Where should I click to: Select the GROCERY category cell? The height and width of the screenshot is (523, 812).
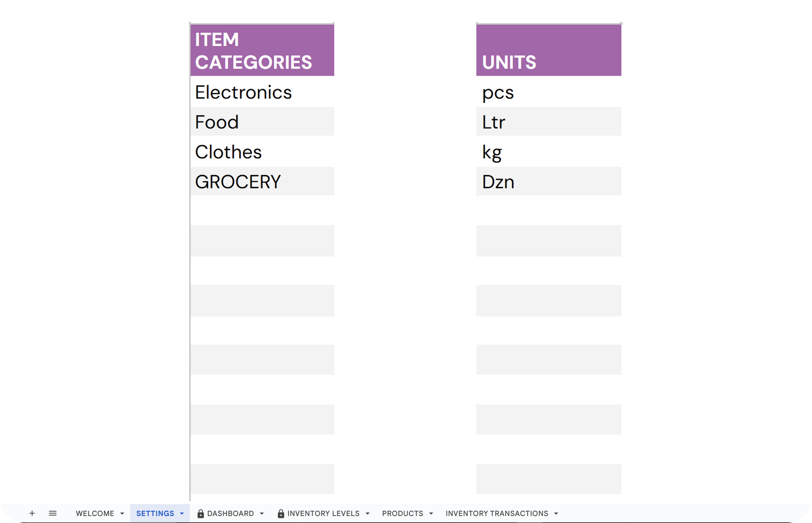pos(262,181)
